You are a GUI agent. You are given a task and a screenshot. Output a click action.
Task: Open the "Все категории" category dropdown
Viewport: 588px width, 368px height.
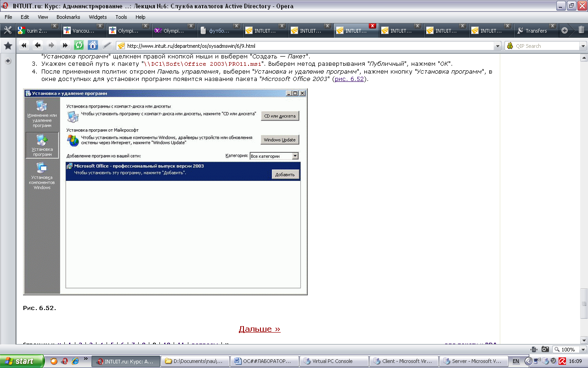pos(295,156)
